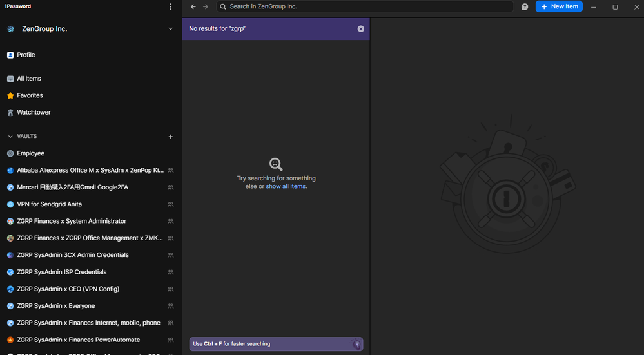
Task: Open help with the question mark icon
Action: tap(525, 6)
